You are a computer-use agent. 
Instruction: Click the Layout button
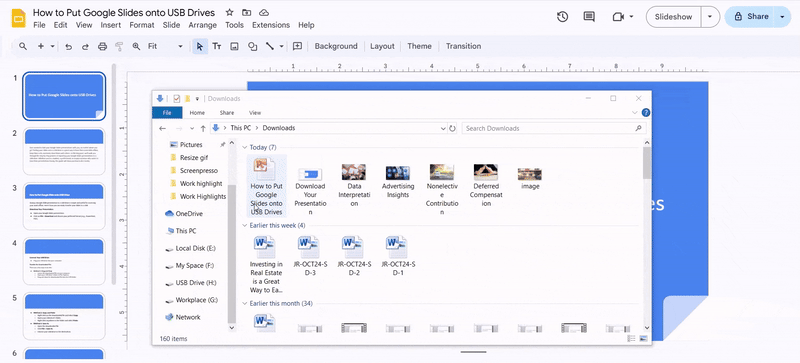pyautogui.click(x=382, y=46)
